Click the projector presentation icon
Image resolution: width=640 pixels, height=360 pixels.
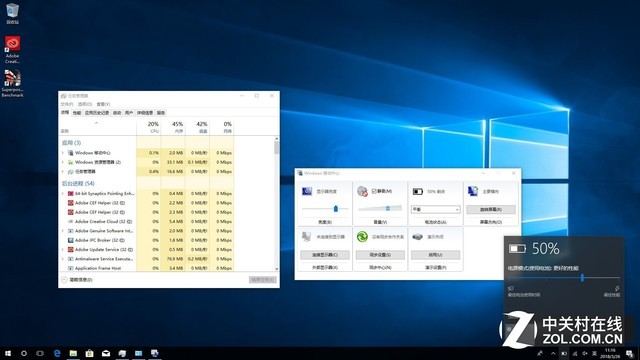coord(417,237)
